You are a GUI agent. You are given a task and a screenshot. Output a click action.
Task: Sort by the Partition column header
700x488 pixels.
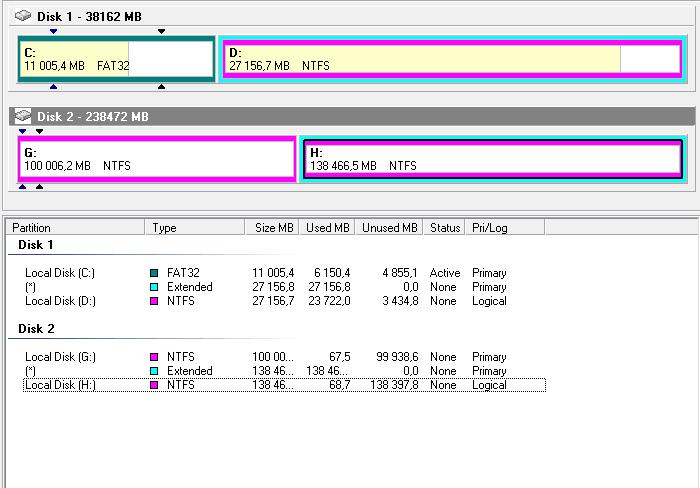coord(75,228)
